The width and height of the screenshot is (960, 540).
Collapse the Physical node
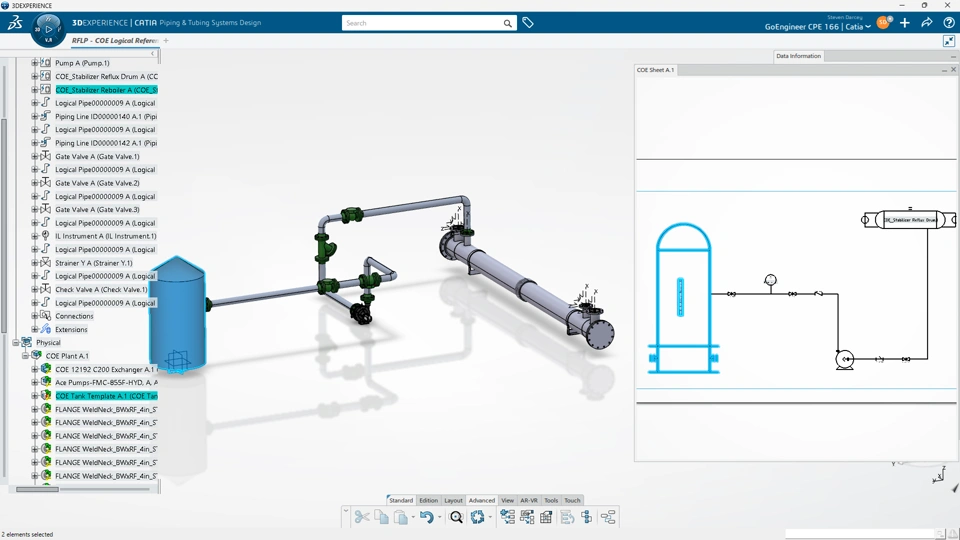[16, 342]
